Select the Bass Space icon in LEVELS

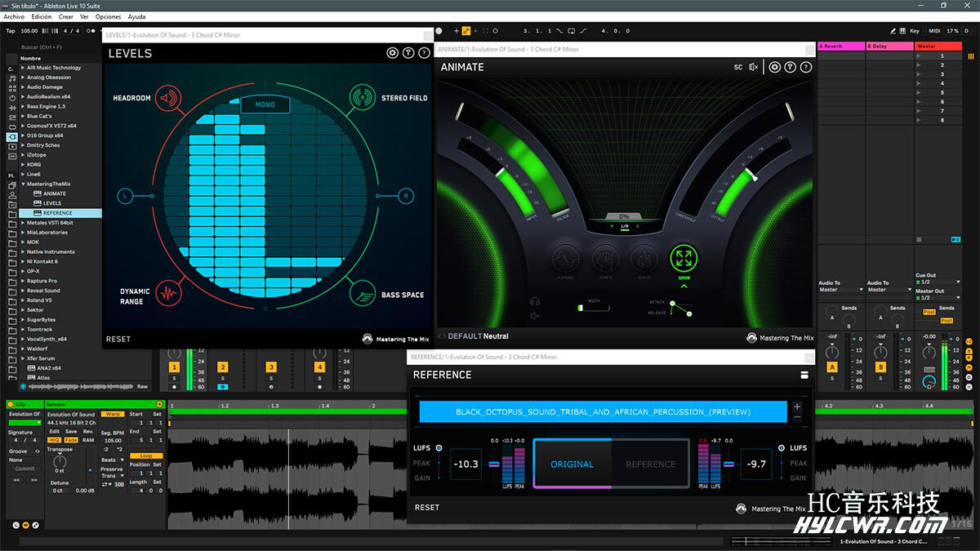363,293
